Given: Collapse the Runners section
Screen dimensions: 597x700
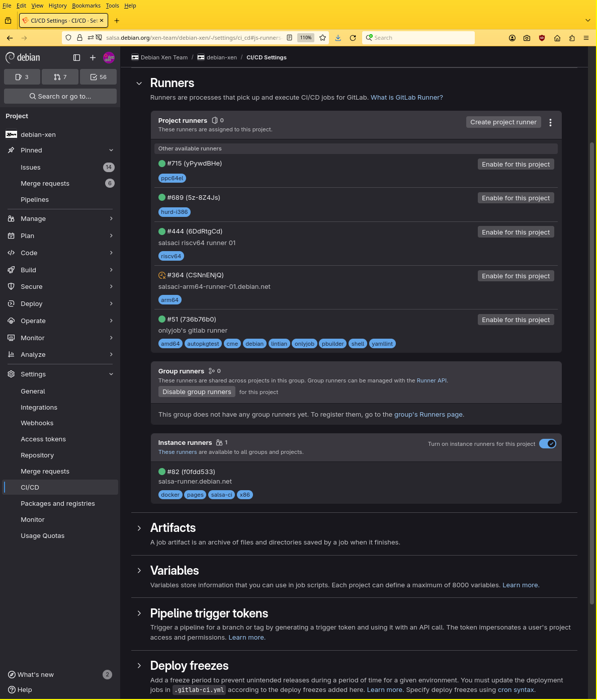Looking at the screenshot, I should click(139, 84).
